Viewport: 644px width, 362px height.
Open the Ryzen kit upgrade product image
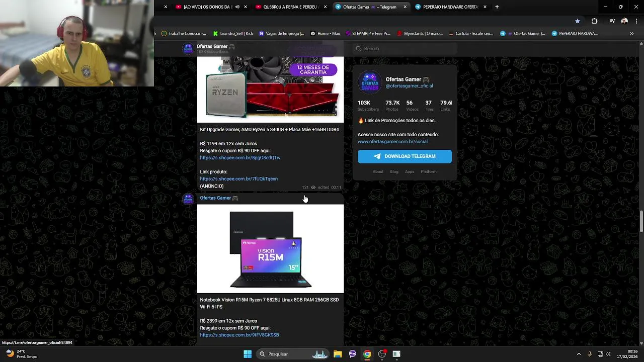point(270,89)
